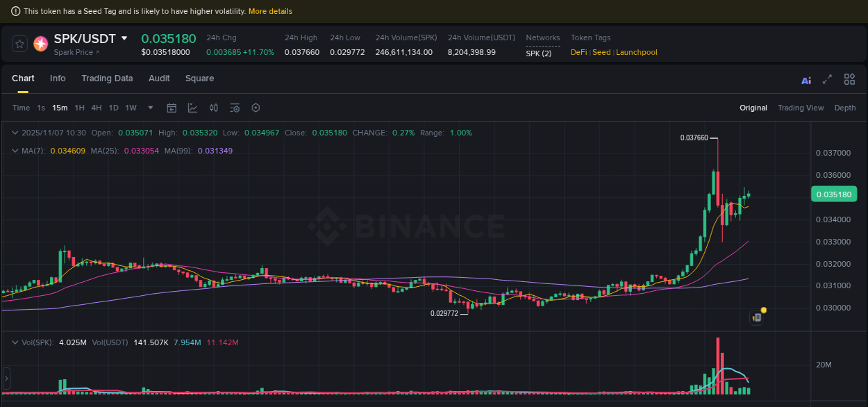This screenshot has width=868, height=407.
Task: Change chart style via line-chart icon
Action: click(192, 108)
